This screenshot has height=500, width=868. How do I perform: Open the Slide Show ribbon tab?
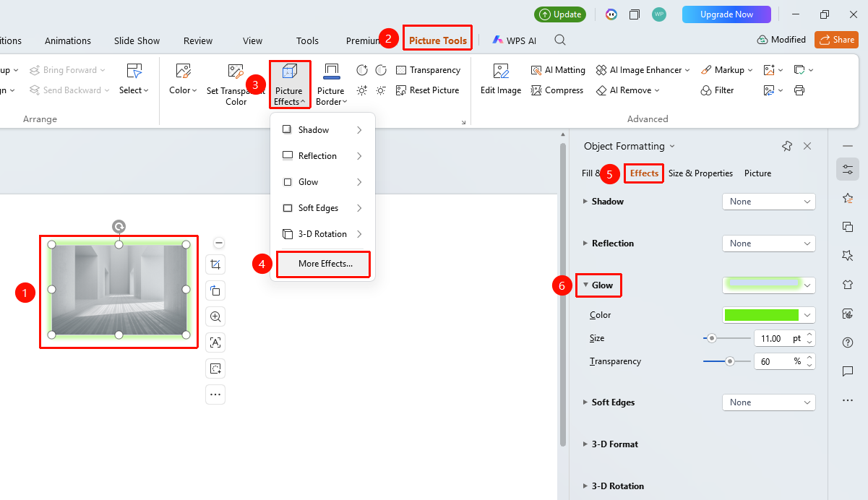tap(137, 40)
